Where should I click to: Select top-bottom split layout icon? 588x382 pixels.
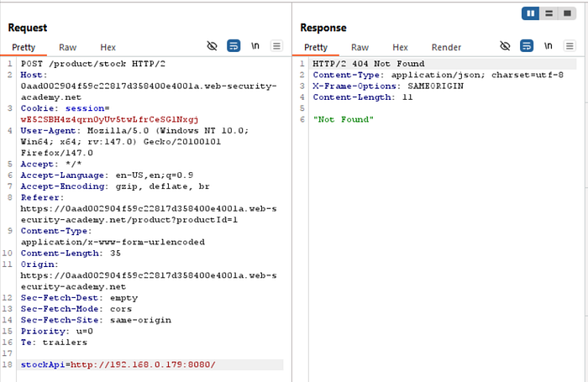click(549, 13)
